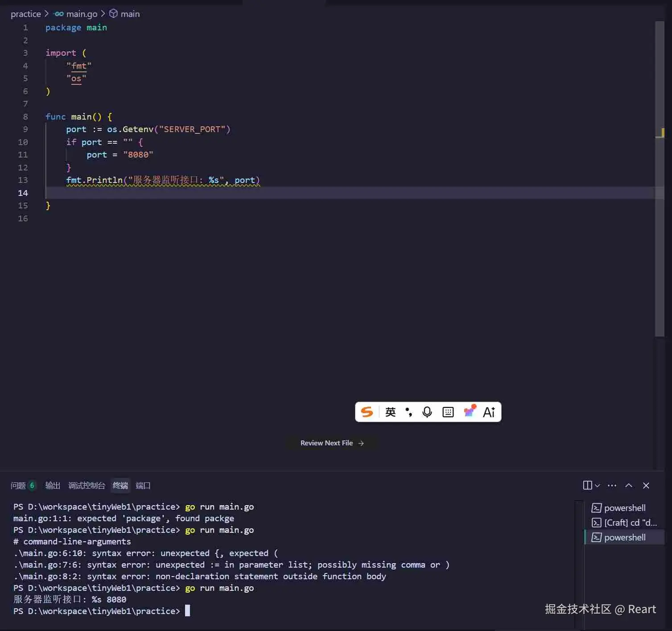Click the Sogou input method logo
This screenshot has width=672, height=631.
[367, 412]
